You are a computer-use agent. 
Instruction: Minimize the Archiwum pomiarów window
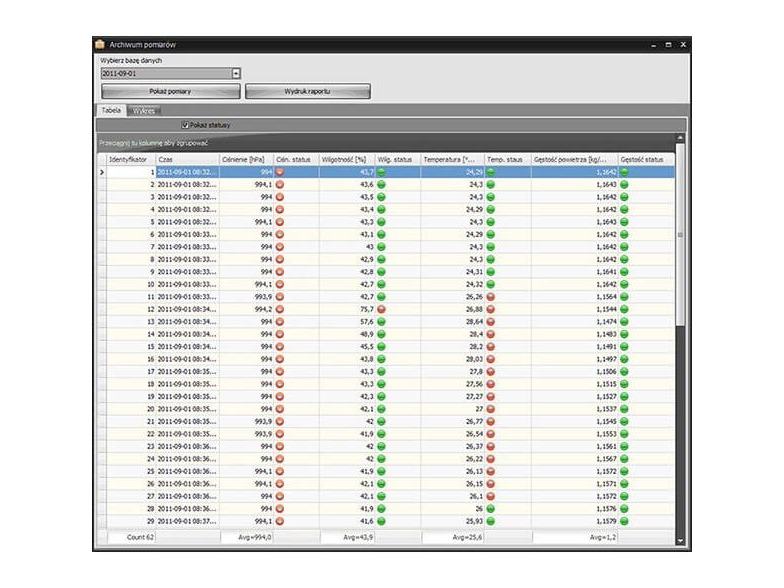[654, 45]
